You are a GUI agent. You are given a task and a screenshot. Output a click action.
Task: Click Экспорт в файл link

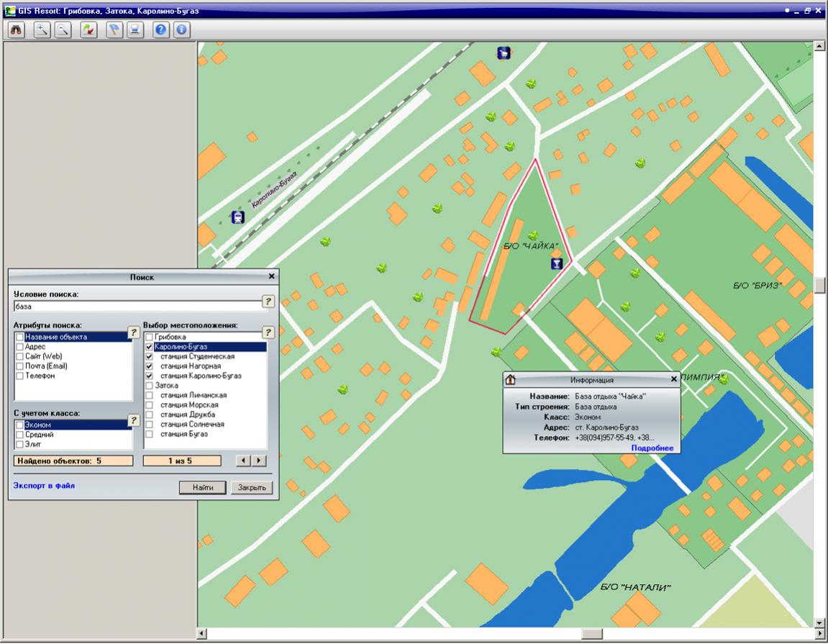44,486
